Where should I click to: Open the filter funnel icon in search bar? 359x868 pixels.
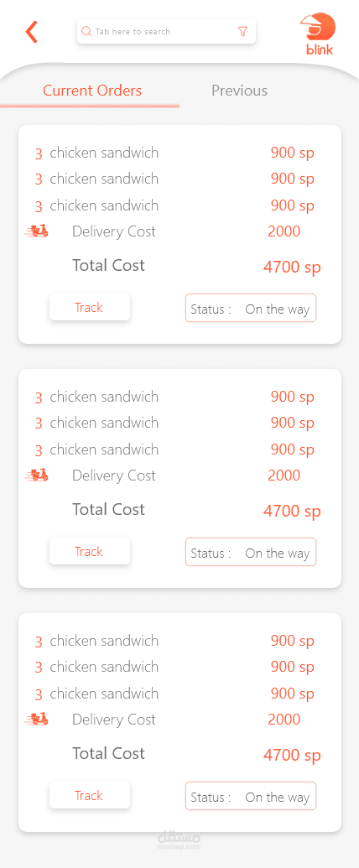tap(242, 32)
